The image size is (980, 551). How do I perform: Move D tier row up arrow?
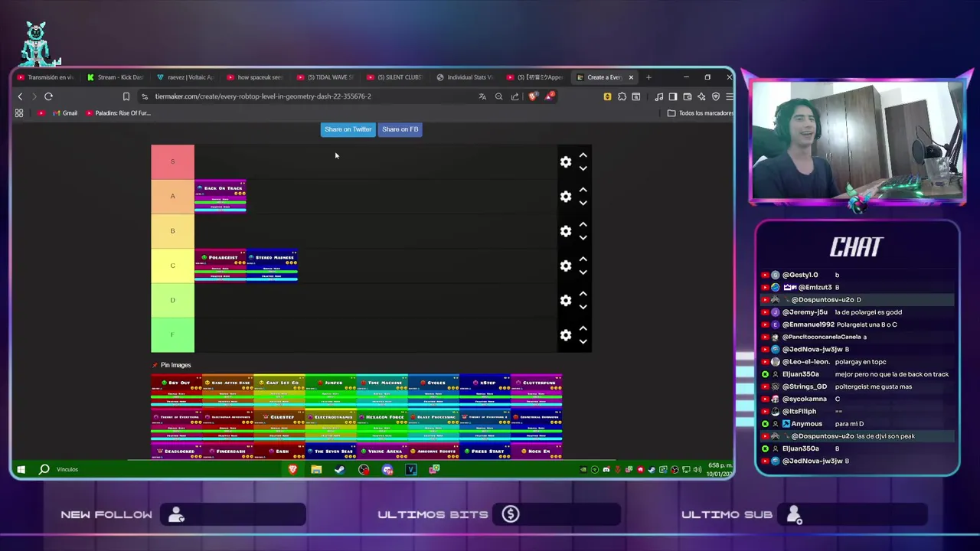[x=583, y=294]
